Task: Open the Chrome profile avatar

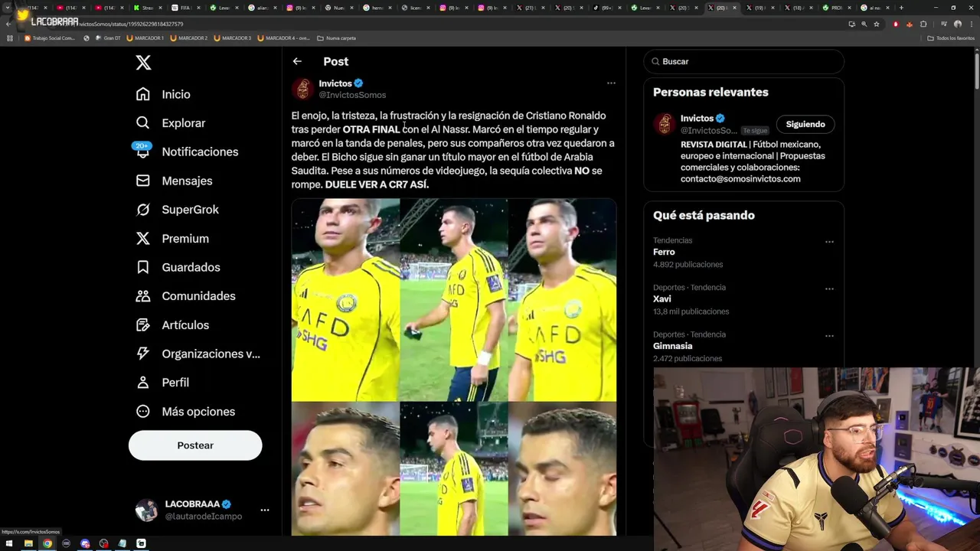Action: point(958,24)
